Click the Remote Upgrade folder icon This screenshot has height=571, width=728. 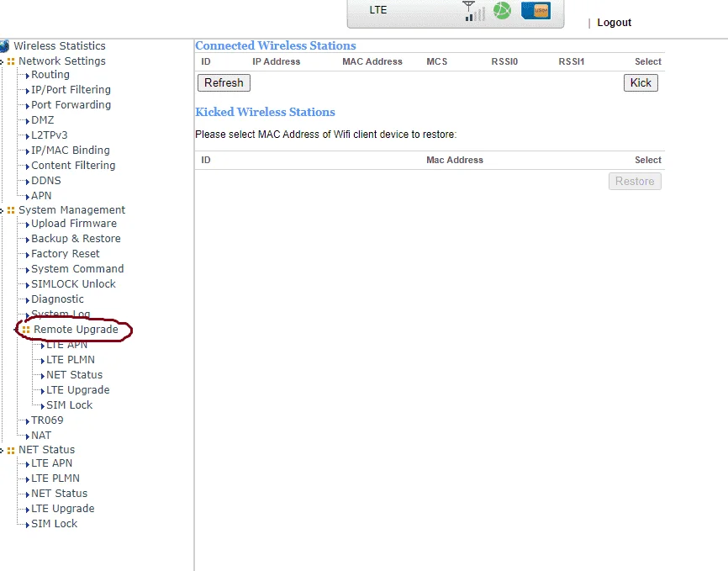[26, 330]
